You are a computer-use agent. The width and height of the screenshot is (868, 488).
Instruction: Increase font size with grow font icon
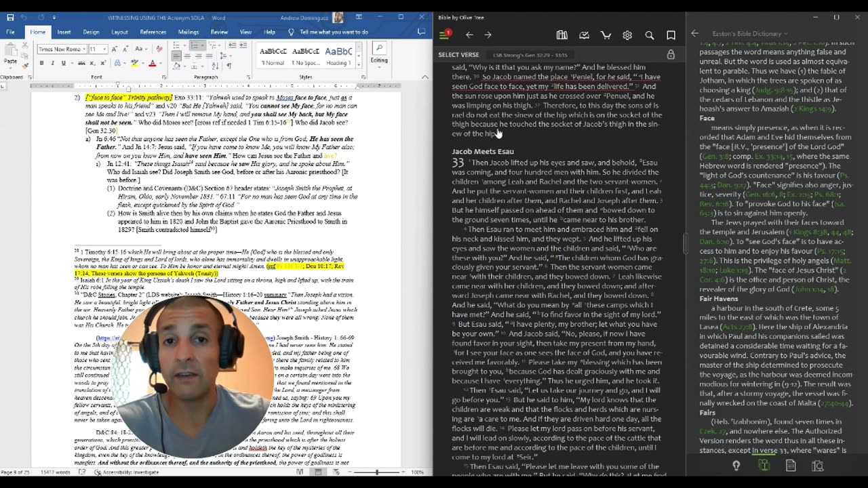click(x=115, y=49)
